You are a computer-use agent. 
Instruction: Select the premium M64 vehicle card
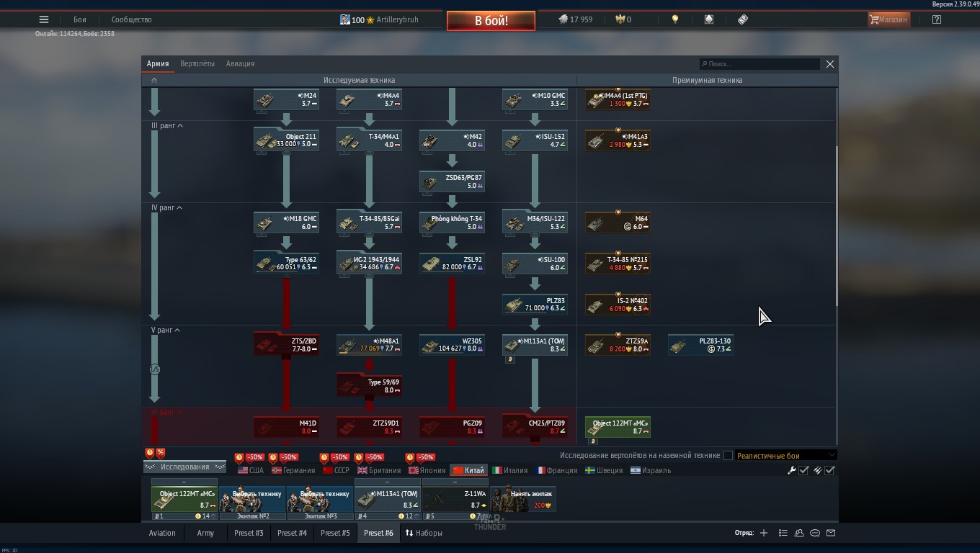click(618, 222)
